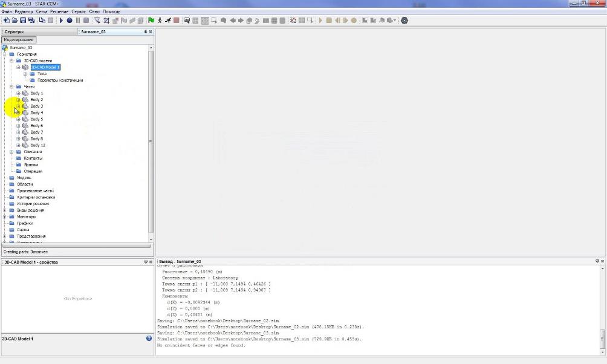Expand the Мониторы tree node
607x364 pixels.
pyautogui.click(x=5, y=216)
